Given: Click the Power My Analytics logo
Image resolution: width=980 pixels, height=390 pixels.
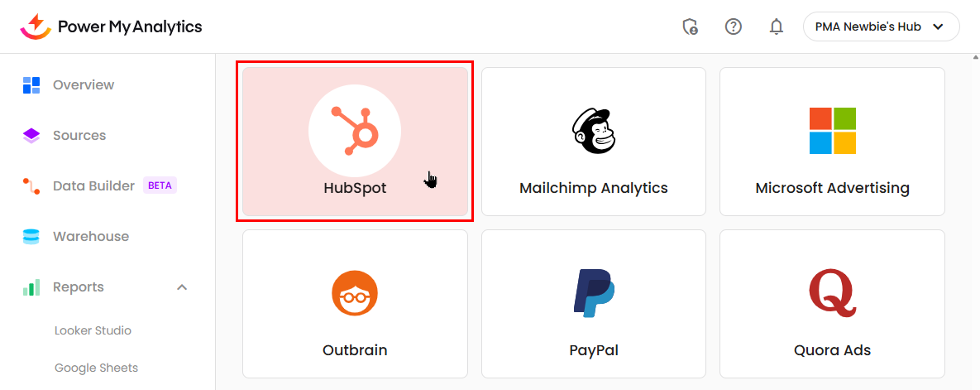Looking at the screenshot, I should coord(111,26).
